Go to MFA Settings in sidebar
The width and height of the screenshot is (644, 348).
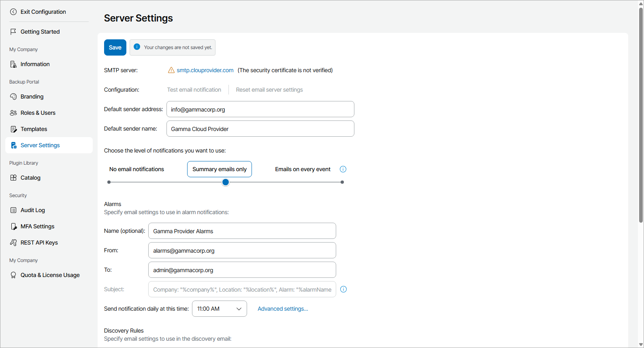tap(37, 226)
